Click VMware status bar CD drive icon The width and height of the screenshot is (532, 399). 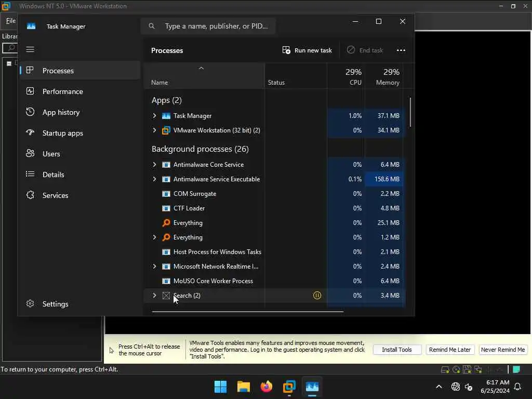click(456, 369)
